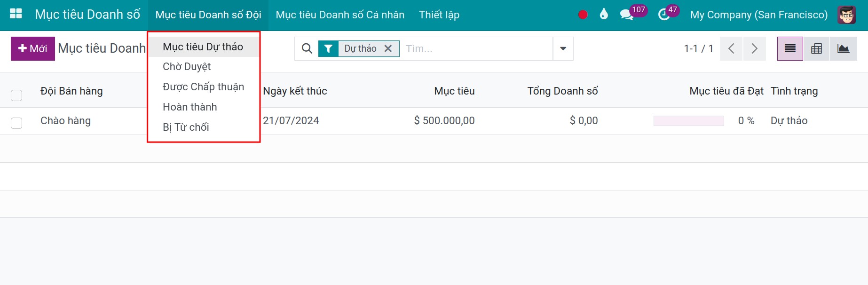Click the 1-1 / 1 pager counter
The width and height of the screenshot is (868, 285).
tap(698, 48)
